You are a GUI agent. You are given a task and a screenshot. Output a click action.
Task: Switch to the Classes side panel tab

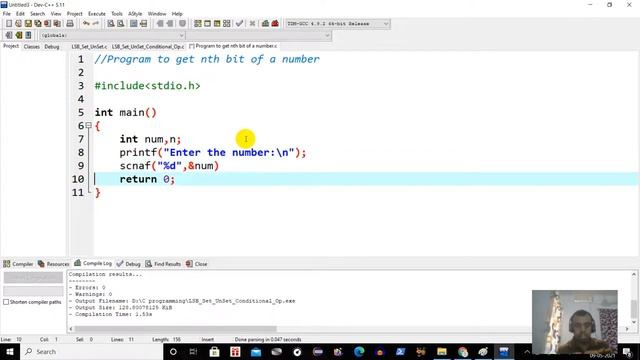[31, 47]
